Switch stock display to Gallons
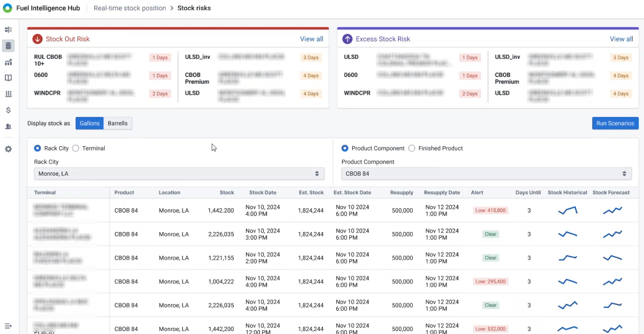Image resolution: width=644 pixels, height=334 pixels. coord(90,123)
